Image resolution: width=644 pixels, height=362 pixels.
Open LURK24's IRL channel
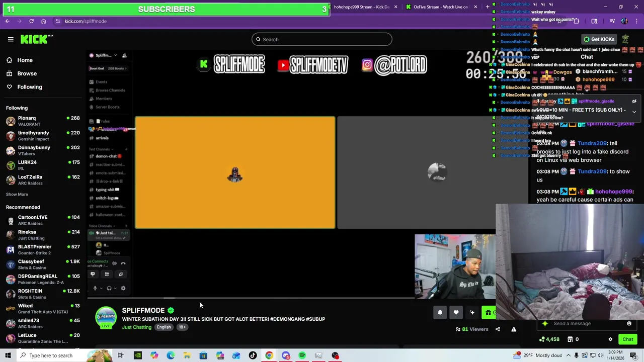43,165
